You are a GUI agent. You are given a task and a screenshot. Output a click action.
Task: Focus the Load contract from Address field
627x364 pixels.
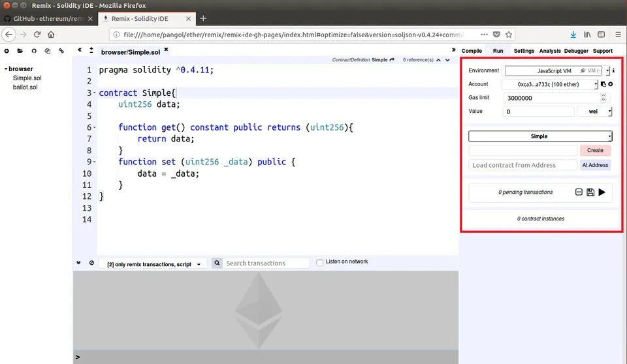pyautogui.click(x=522, y=165)
